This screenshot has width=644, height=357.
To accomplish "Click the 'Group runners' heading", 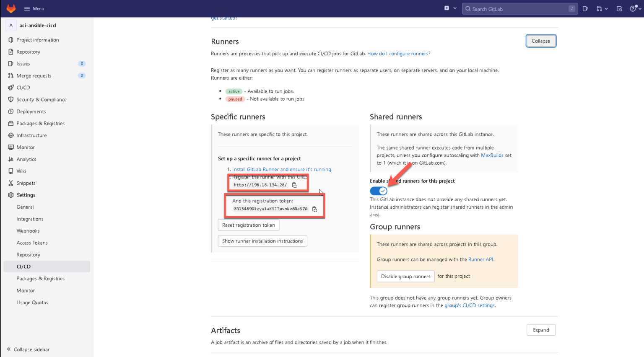I will click(x=395, y=227).
